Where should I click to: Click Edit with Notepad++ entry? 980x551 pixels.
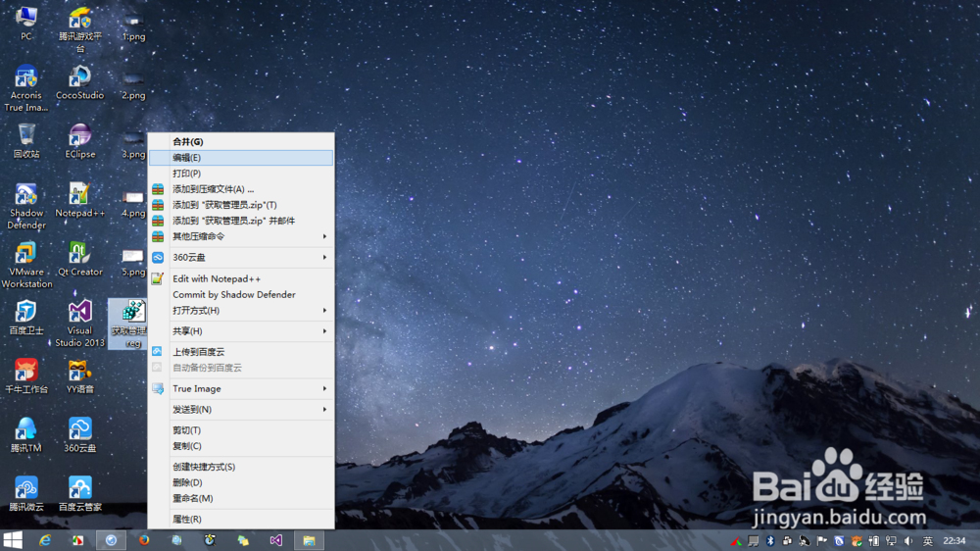click(241, 279)
